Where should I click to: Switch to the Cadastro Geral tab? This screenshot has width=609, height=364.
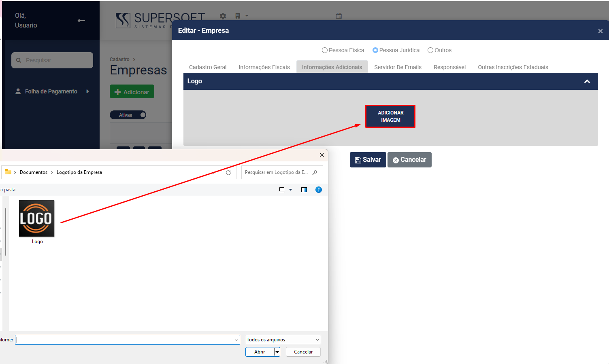(208, 67)
